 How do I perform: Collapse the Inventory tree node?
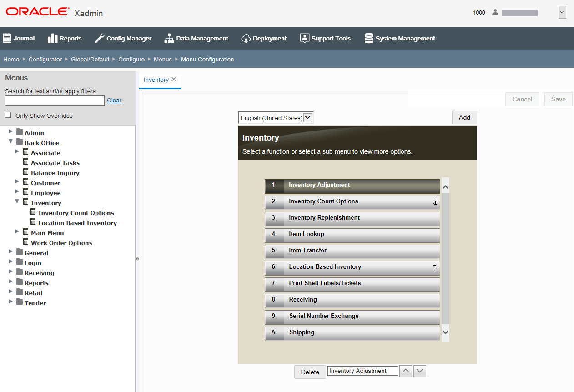pos(17,201)
